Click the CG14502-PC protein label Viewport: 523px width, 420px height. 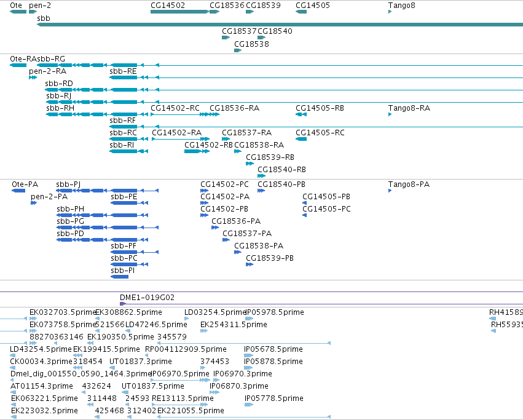coord(224,184)
